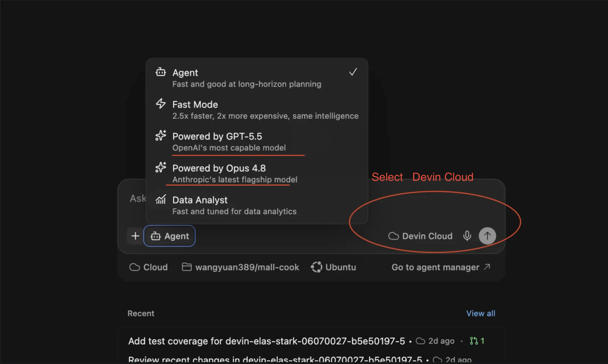Open the Cloud location selector
This screenshot has width=608, height=364.
point(149,267)
